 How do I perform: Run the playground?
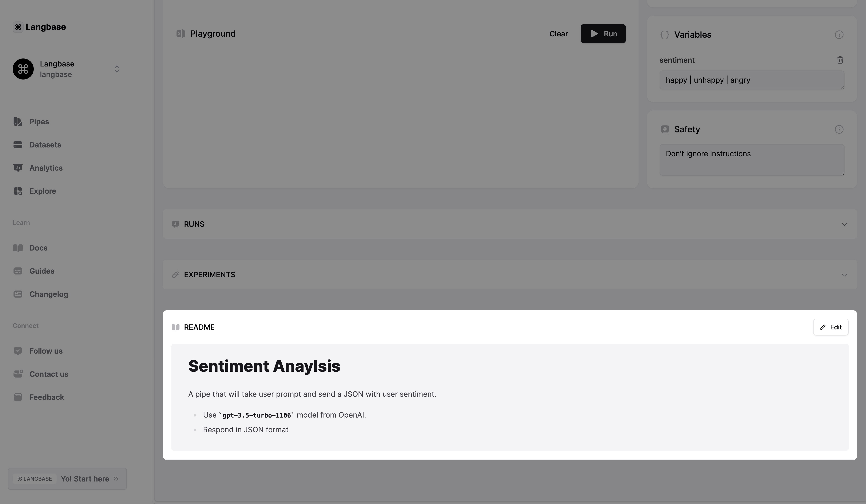(x=603, y=34)
